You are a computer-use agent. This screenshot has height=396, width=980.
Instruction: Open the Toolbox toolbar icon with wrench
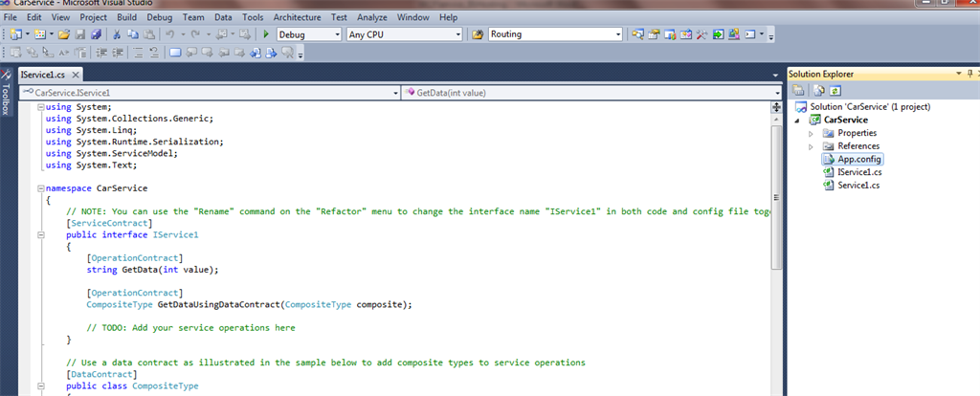pos(702,34)
